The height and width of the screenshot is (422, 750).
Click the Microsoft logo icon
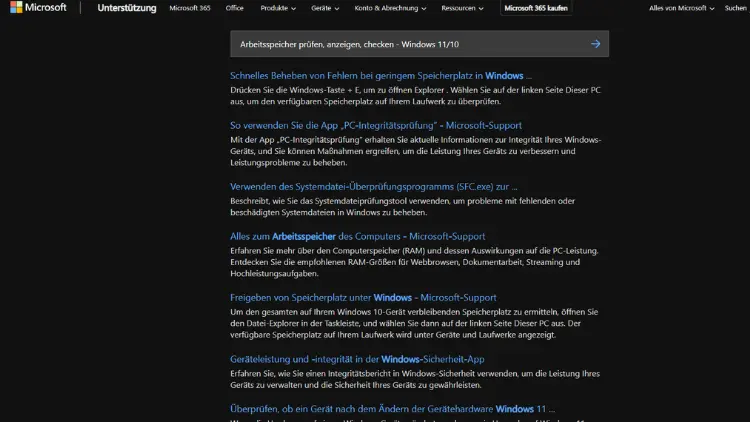pyautogui.click(x=16, y=7)
